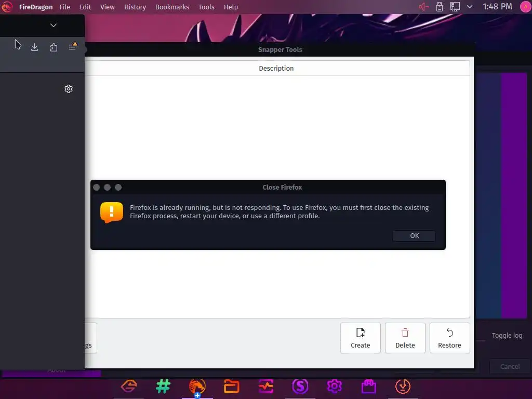Open the View menu
This screenshot has height=399, width=532.
click(107, 7)
